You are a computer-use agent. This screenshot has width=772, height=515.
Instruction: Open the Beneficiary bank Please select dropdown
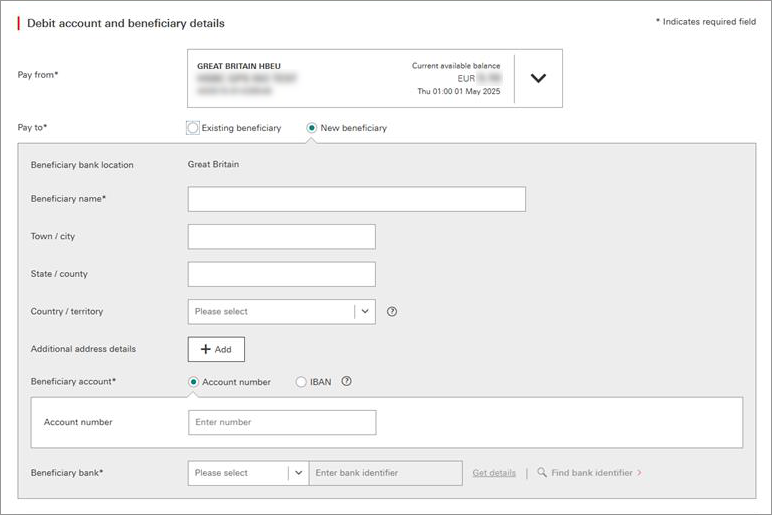tap(247, 473)
